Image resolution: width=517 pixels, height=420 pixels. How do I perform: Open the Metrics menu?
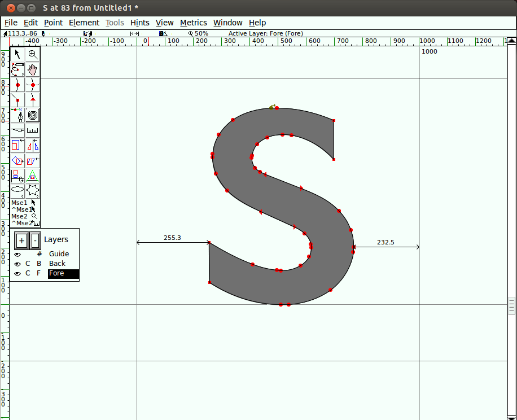(x=194, y=23)
